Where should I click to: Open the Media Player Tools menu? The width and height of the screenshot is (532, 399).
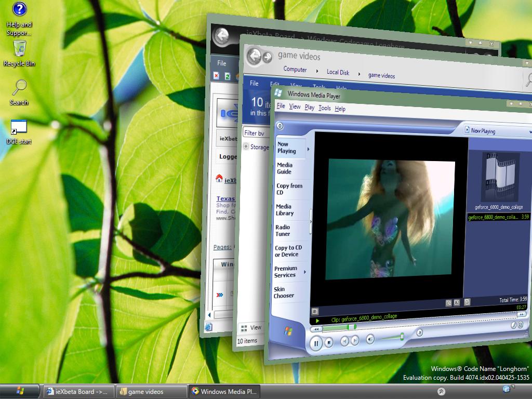(325, 108)
